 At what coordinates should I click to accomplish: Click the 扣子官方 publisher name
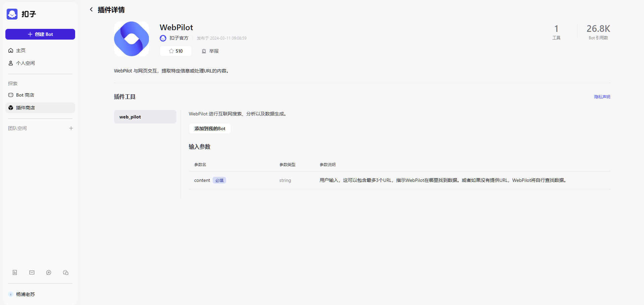179,38
